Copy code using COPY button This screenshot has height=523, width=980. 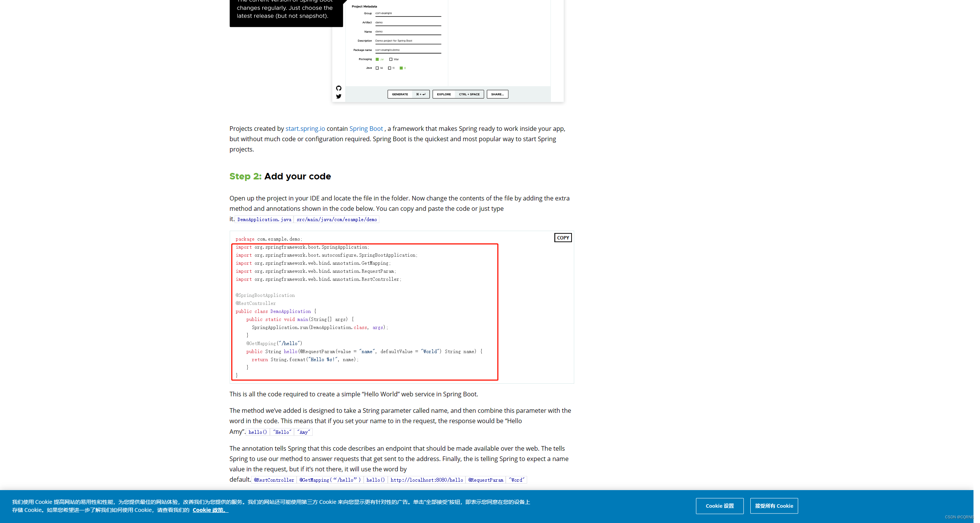pos(563,238)
